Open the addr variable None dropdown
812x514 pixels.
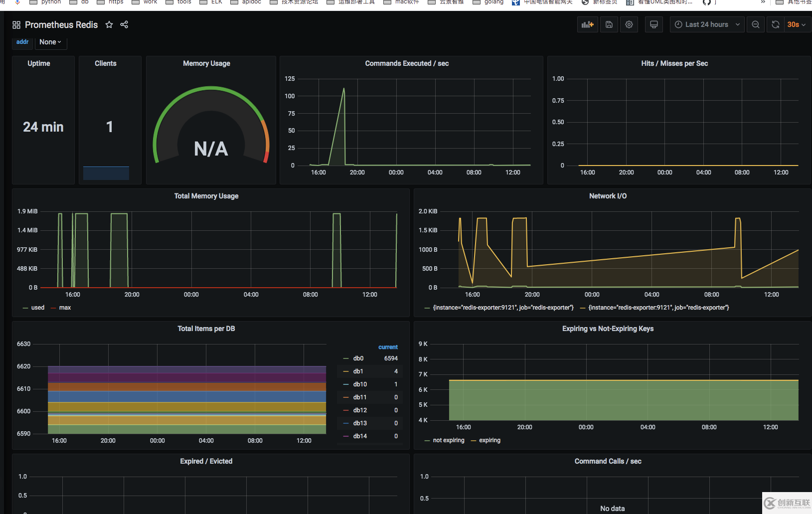click(50, 42)
